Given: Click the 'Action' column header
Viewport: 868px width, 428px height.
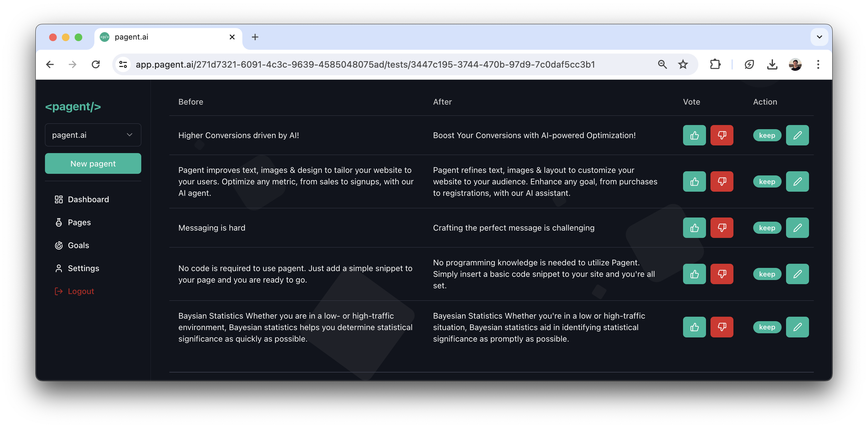Looking at the screenshot, I should [765, 101].
